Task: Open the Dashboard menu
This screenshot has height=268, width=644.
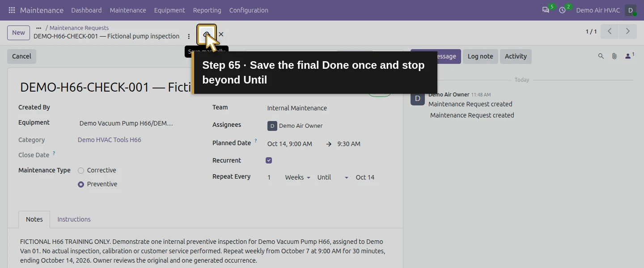Action: [x=86, y=10]
